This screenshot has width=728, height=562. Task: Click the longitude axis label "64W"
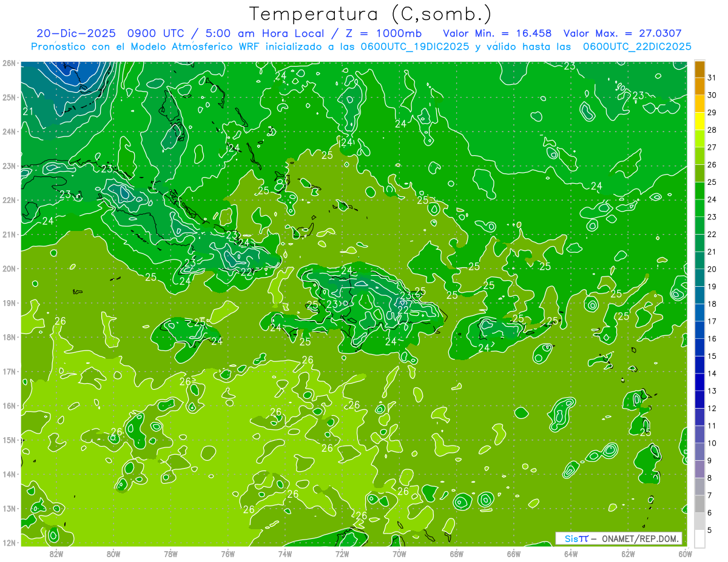coord(571,554)
